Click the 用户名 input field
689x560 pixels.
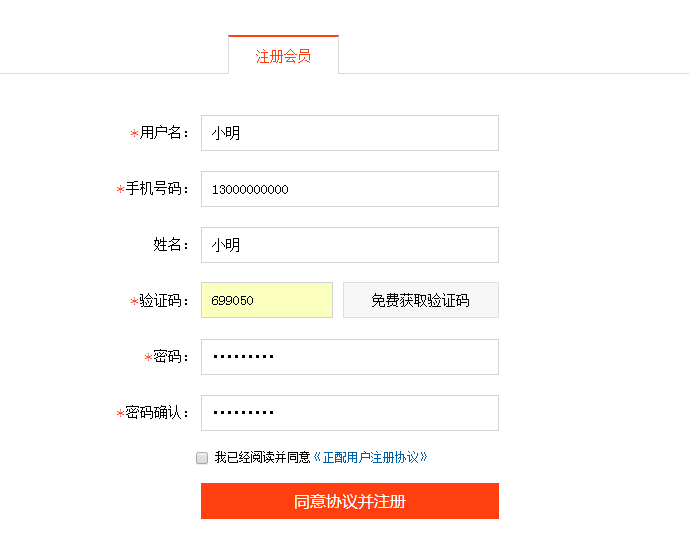click(349, 133)
